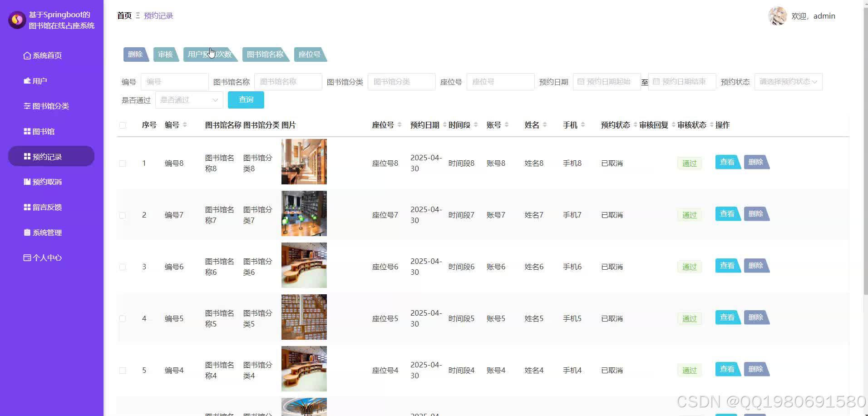Open the 图书馆 grid icon in sidebar
868x416 pixels.
(x=27, y=131)
